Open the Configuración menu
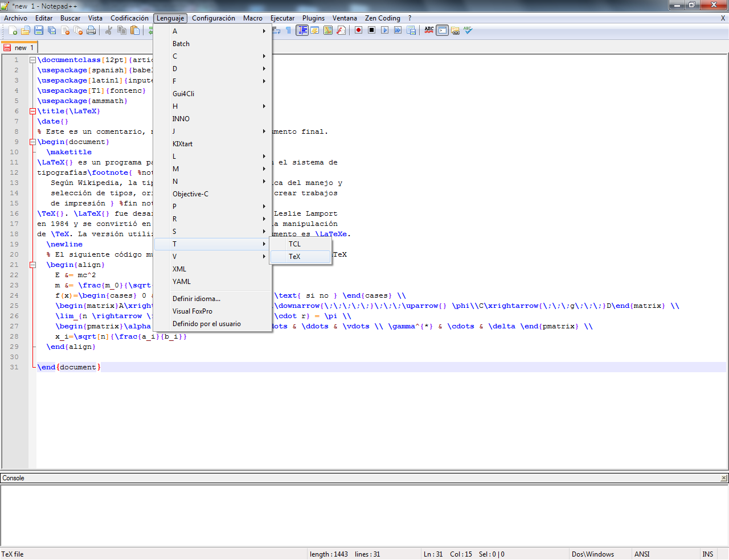The image size is (729, 560). [x=214, y=18]
